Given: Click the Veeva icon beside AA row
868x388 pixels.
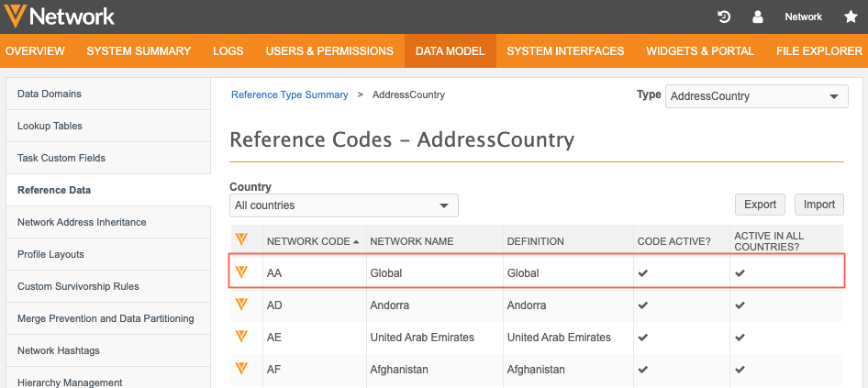Looking at the screenshot, I should tap(242, 272).
